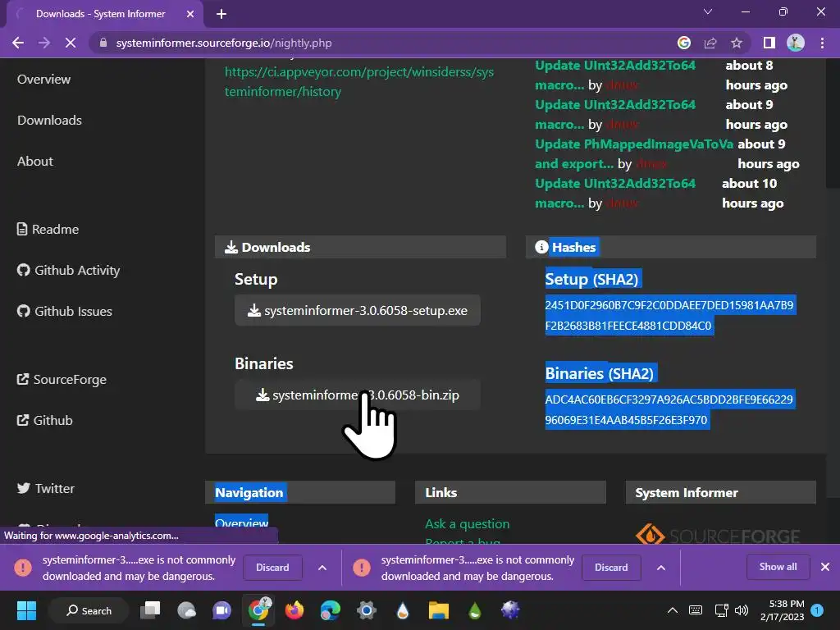The image size is (840, 630).
Task: Open the Github external sidebar link
Action: click(x=44, y=421)
